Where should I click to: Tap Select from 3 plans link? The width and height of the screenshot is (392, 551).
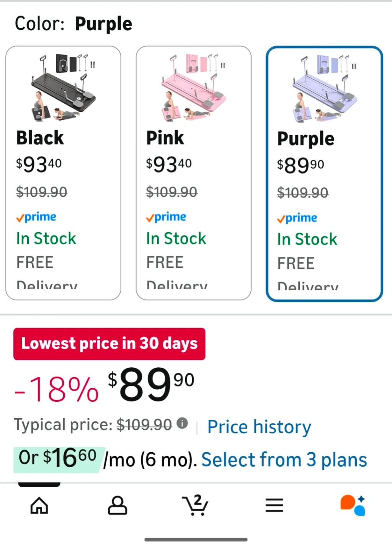(x=284, y=460)
